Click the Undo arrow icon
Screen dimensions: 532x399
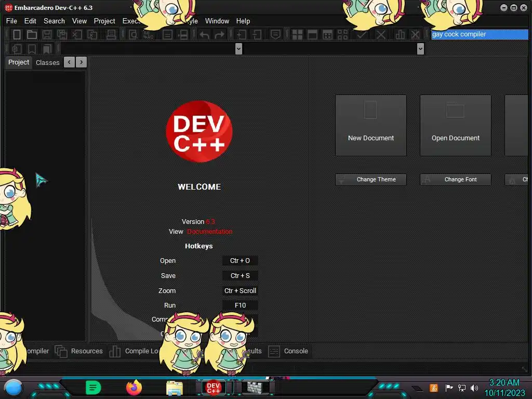[x=204, y=35]
